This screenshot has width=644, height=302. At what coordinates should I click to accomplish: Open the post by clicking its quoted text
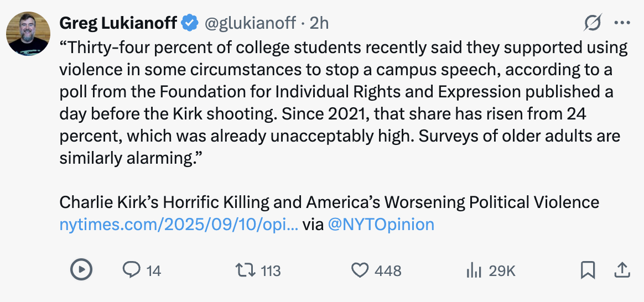coord(343,103)
